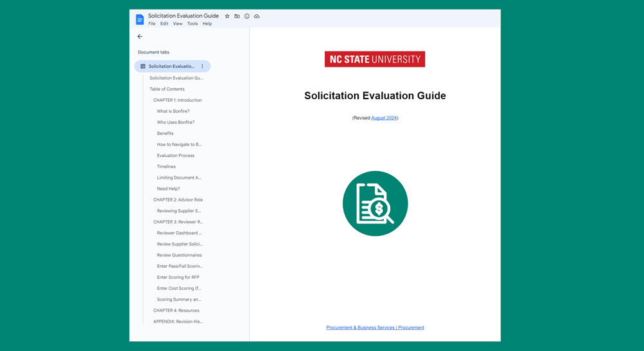Viewport: 644px width, 351px height.
Task: Click the move to folder icon
Action: point(237,16)
